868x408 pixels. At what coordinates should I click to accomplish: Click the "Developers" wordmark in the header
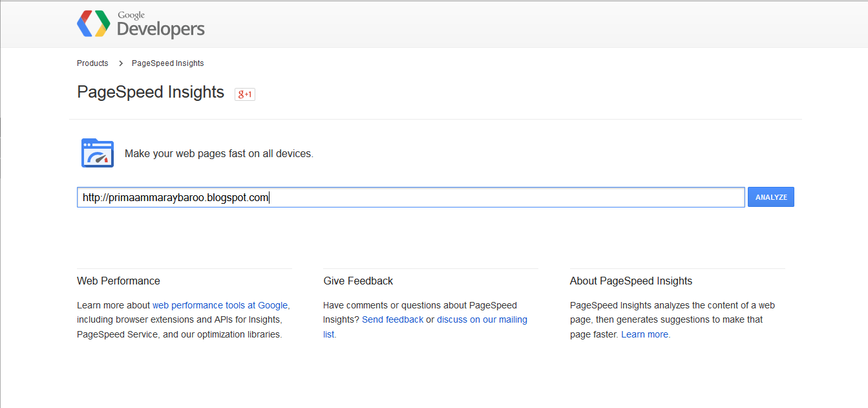160,29
